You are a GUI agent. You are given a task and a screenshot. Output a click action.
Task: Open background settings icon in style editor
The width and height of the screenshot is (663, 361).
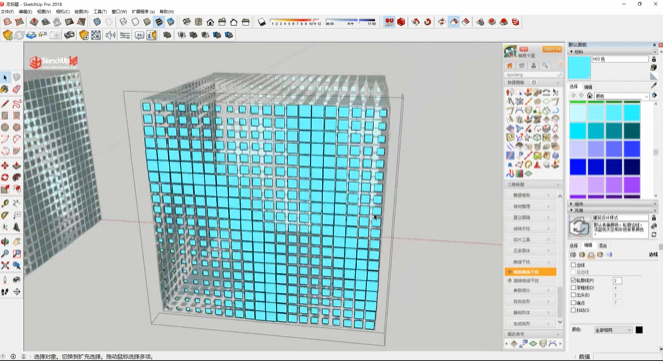click(x=591, y=254)
